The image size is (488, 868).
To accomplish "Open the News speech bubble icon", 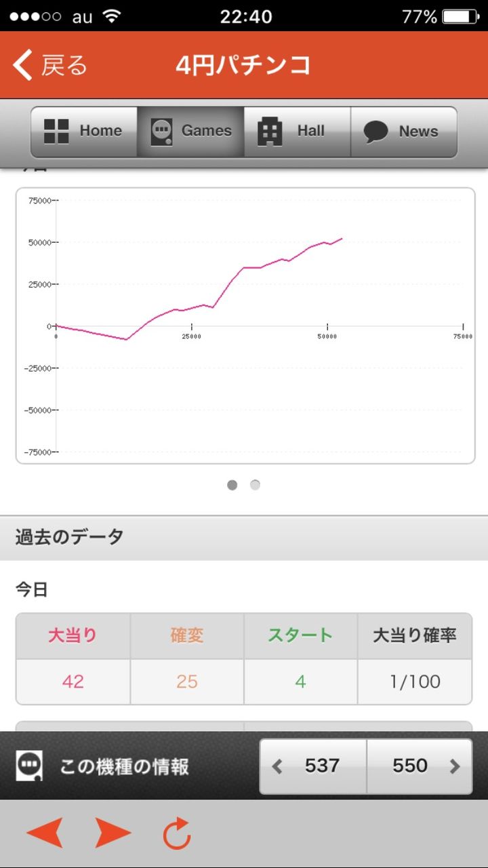I will 375,132.
